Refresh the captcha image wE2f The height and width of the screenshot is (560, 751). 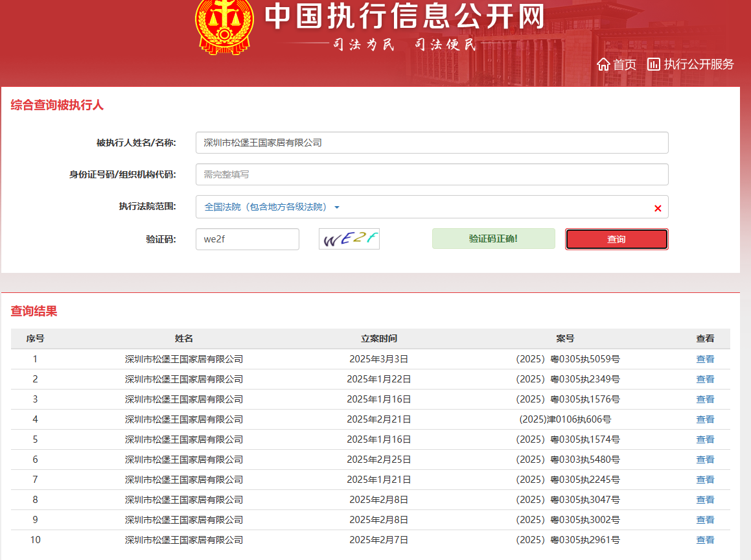349,239
